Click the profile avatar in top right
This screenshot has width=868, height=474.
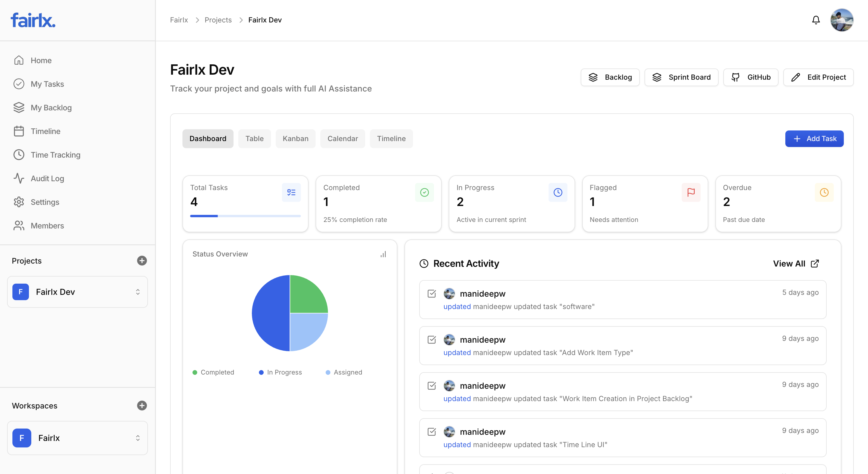[x=842, y=20]
